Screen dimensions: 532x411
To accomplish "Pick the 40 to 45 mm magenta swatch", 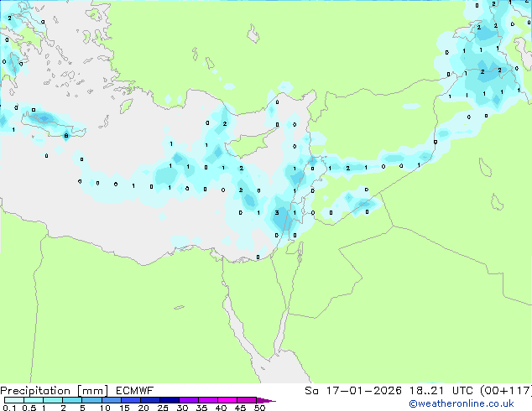I will pyautogui.click(x=227, y=400).
